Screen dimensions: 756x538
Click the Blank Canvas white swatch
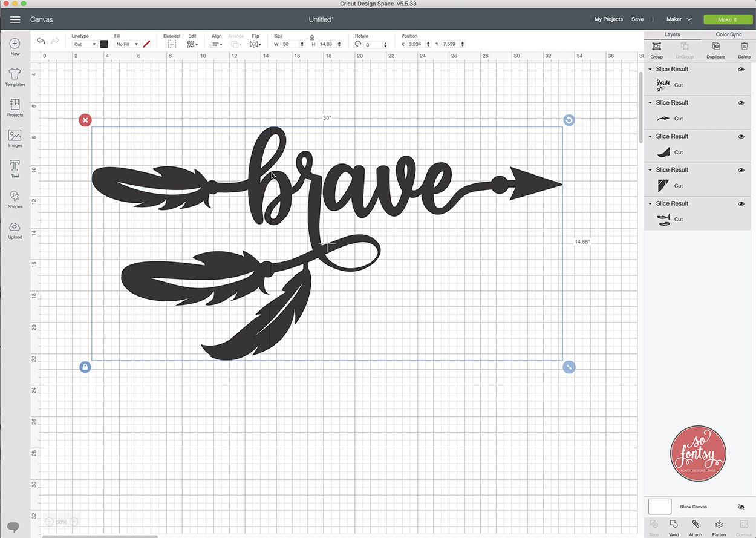pyautogui.click(x=660, y=507)
